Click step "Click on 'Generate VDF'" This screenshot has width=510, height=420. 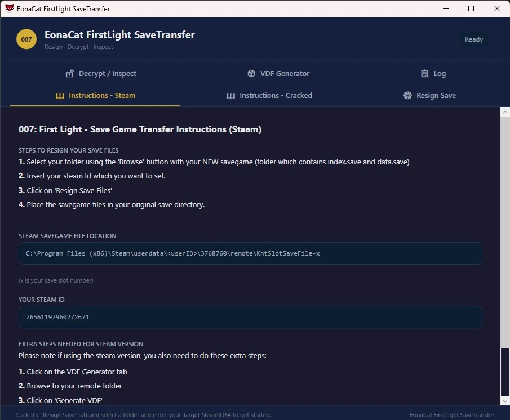pos(60,400)
